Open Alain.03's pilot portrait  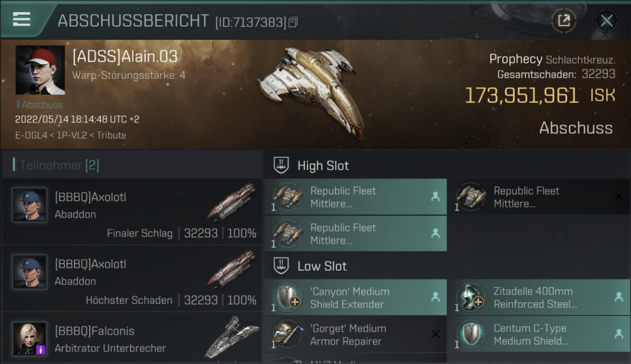coord(40,70)
